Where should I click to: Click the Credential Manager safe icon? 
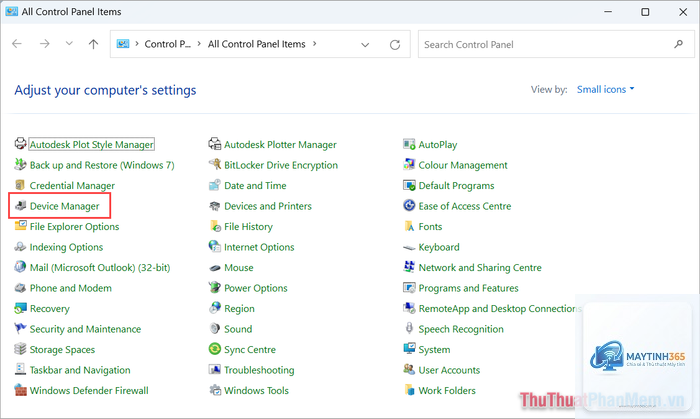pyautogui.click(x=21, y=185)
